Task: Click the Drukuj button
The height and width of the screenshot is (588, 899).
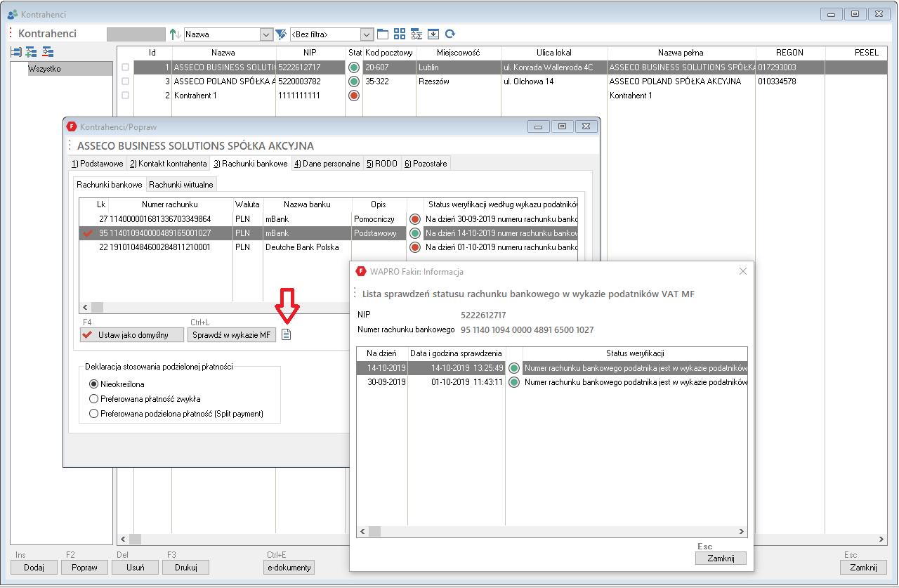Action: click(x=186, y=567)
